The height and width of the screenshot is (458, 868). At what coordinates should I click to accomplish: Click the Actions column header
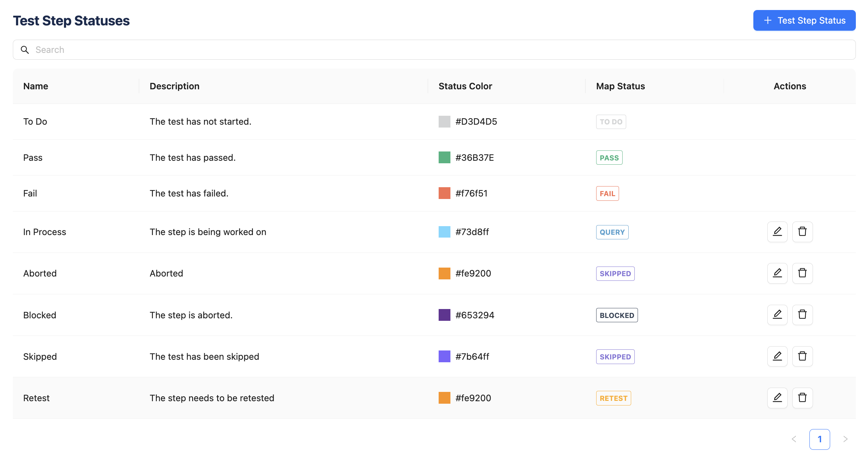790,86
